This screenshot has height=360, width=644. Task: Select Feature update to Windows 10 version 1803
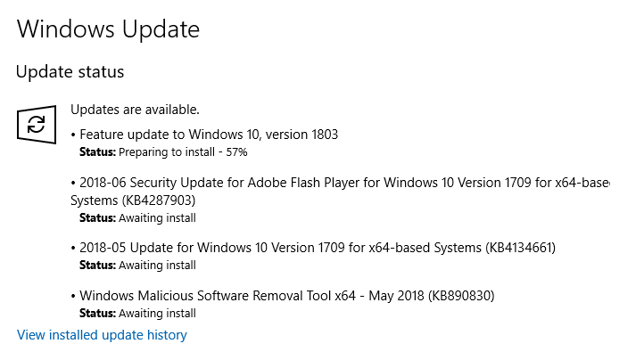[x=209, y=135]
